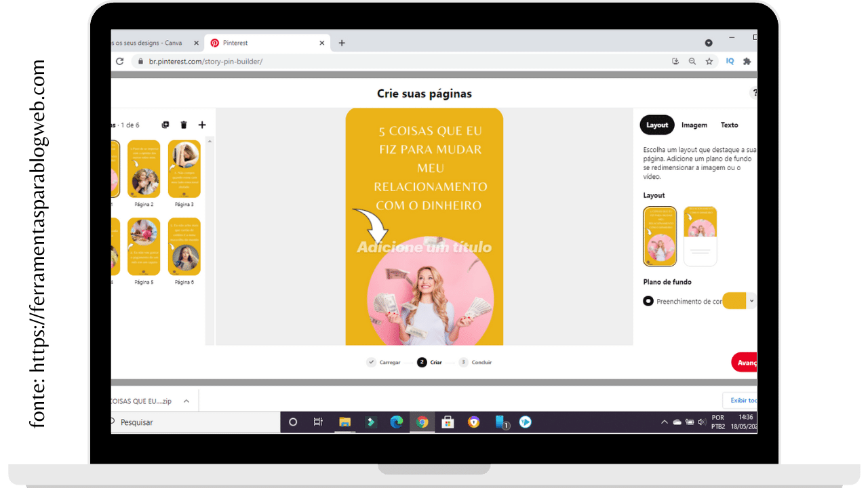The height and width of the screenshot is (488, 868).
Task: Show hidden system tray icons
Action: [x=665, y=422]
